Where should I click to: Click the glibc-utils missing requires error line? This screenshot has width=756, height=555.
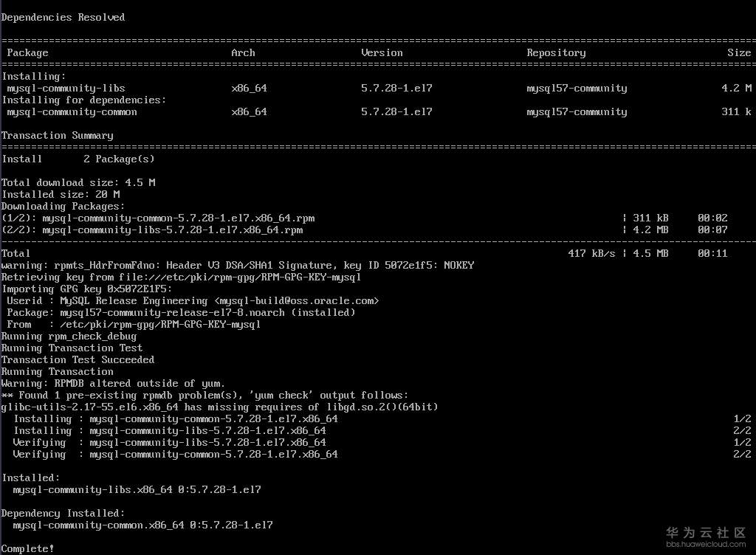220,407
